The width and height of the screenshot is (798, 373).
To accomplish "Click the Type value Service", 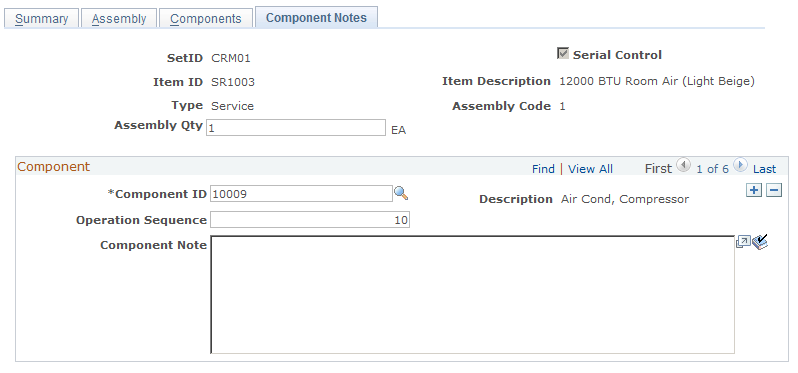I will click(x=233, y=106).
